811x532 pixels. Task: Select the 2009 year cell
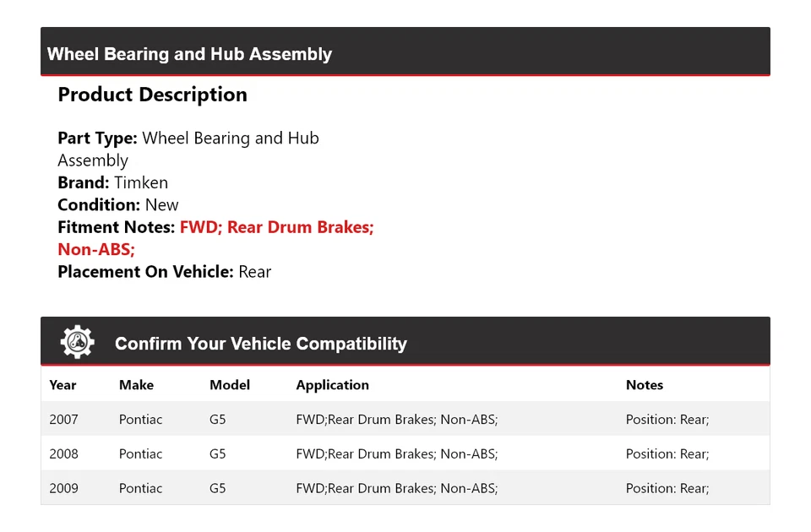63,488
